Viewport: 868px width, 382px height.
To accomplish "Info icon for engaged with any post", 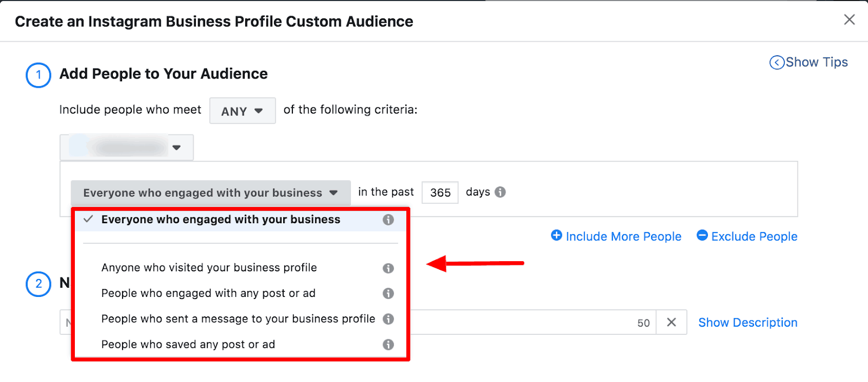I will 388,293.
